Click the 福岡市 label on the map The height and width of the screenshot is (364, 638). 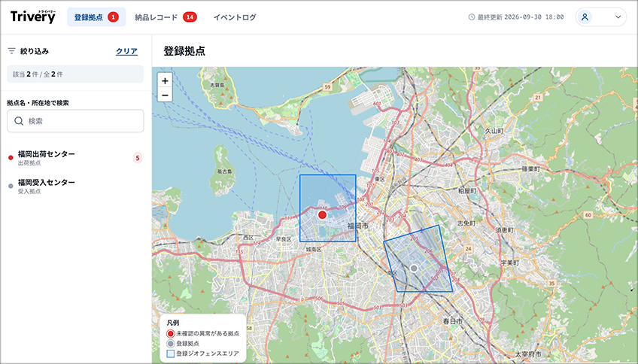pyautogui.click(x=357, y=226)
